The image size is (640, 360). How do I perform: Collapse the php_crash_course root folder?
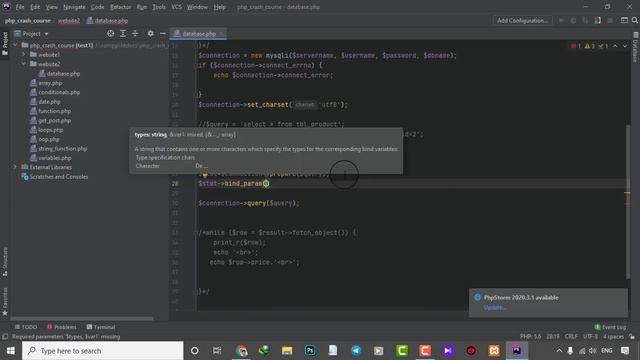(16, 45)
